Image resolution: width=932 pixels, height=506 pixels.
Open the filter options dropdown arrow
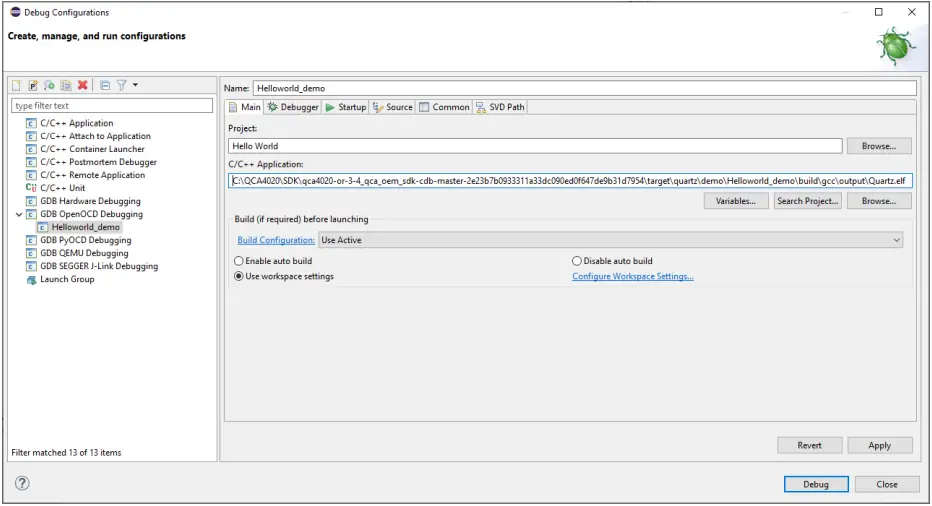136,85
